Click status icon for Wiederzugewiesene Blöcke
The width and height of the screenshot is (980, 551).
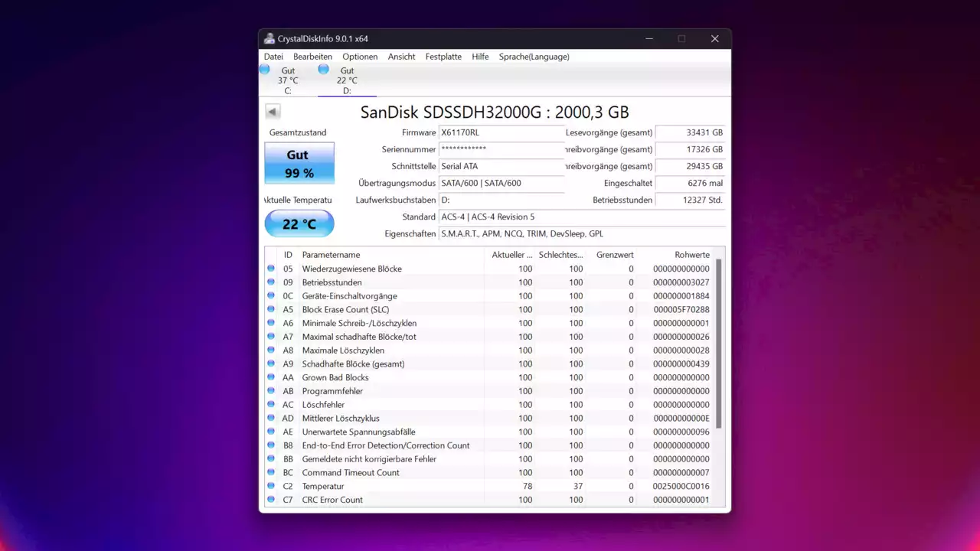(x=271, y=269)
